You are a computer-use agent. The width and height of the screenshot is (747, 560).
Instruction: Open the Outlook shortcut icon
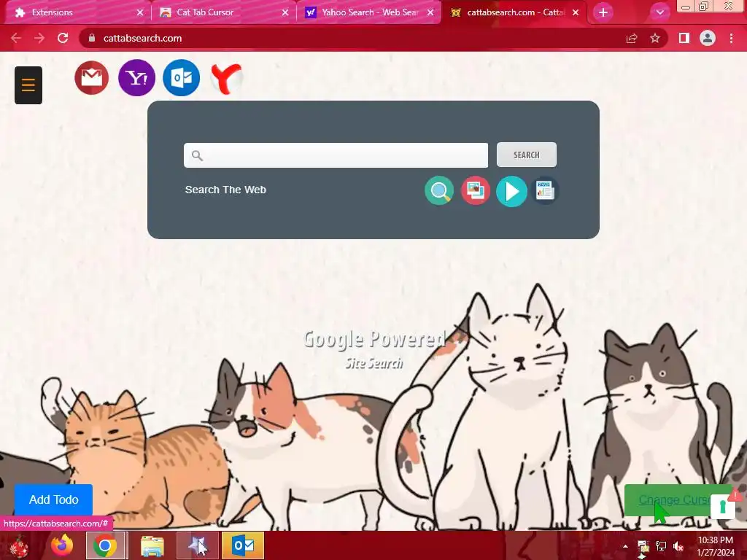pyautogui.click(x=181, y=77)
